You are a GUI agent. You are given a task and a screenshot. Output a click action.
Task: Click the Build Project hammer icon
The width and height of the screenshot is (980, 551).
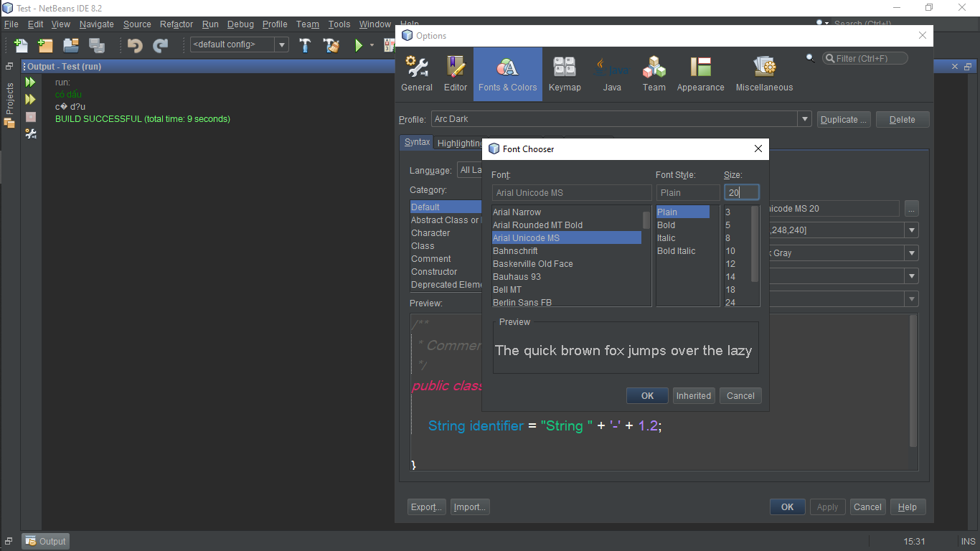coord(305,45)
